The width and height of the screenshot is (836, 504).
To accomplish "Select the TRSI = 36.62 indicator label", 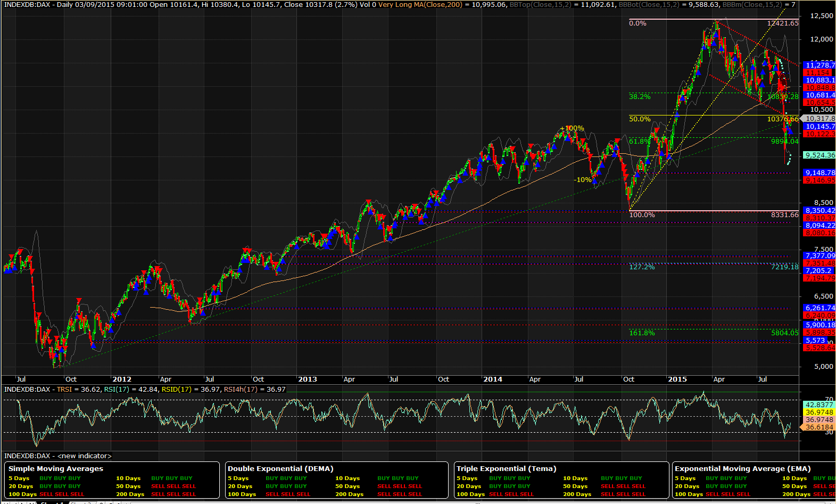I will click(x=78, y=390).
